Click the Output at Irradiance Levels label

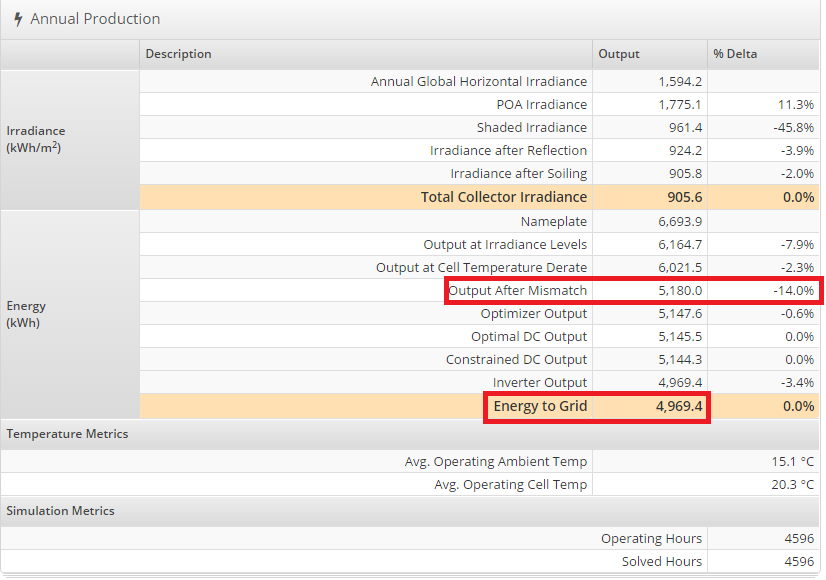point(505,244)
